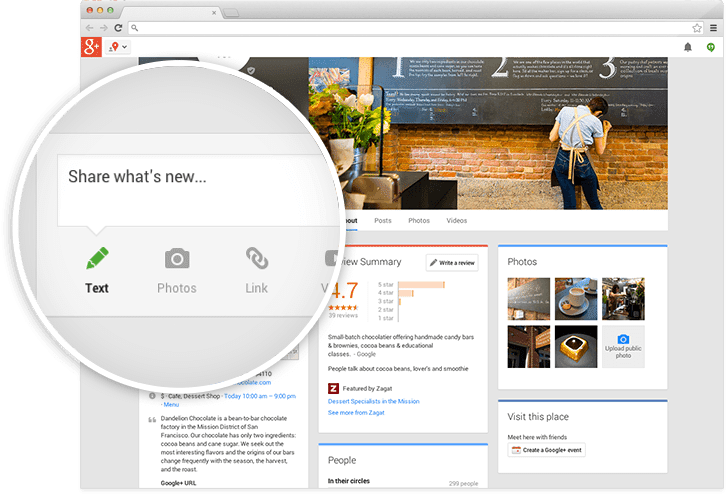Image resolution: width=727 pixels, height=498 pixels.
Task: Open Dessert Specialists in the Mission link
Action: (373, 401)
